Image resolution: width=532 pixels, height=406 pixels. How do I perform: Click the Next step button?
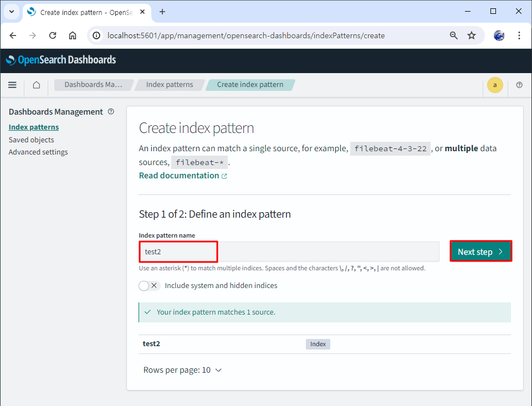click(481, 251)
